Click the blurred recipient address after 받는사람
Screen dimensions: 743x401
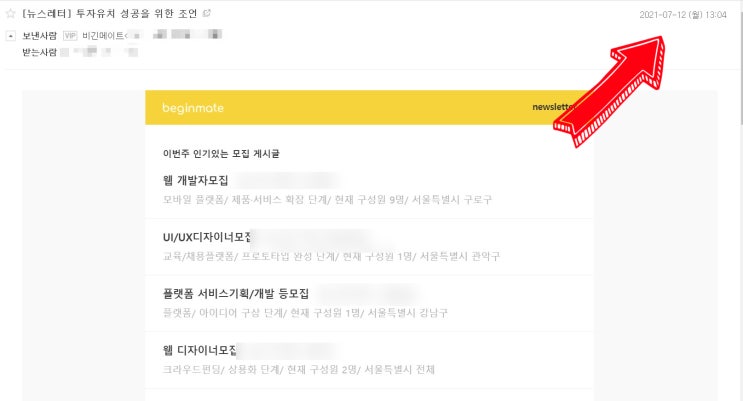click(100, 52)
